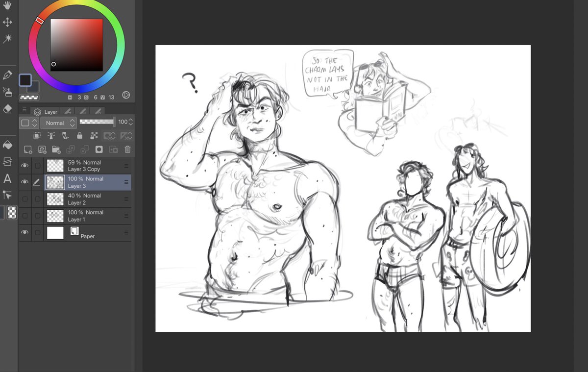Open the second pen-icon tab beside Layer
This screenshot has height=372, width=588.
pos(83,112)
